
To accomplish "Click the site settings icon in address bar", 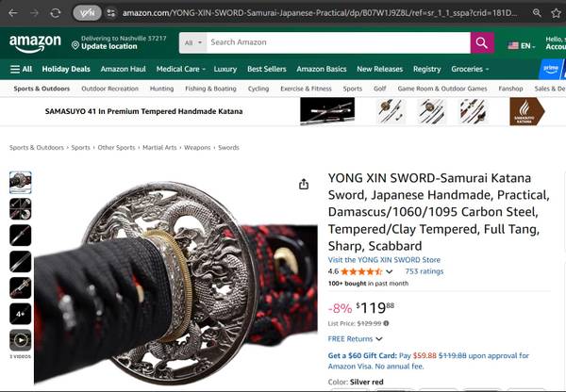I will click(110, 13).
